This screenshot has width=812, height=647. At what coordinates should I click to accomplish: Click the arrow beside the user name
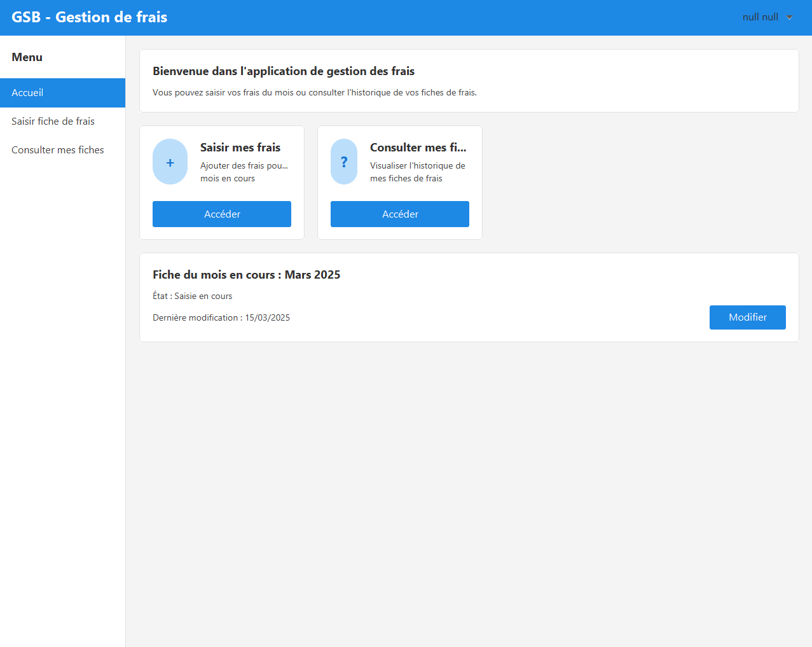790,17
